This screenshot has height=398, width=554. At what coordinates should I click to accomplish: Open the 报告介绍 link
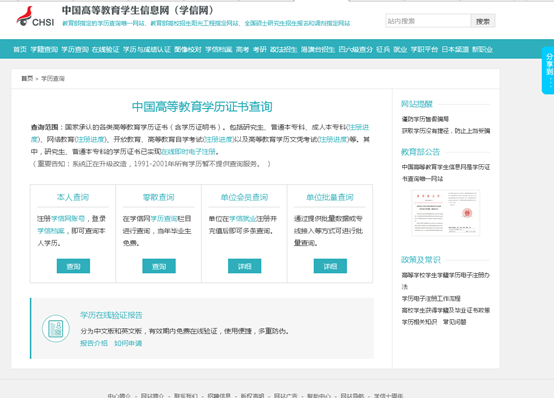[94, 343]
